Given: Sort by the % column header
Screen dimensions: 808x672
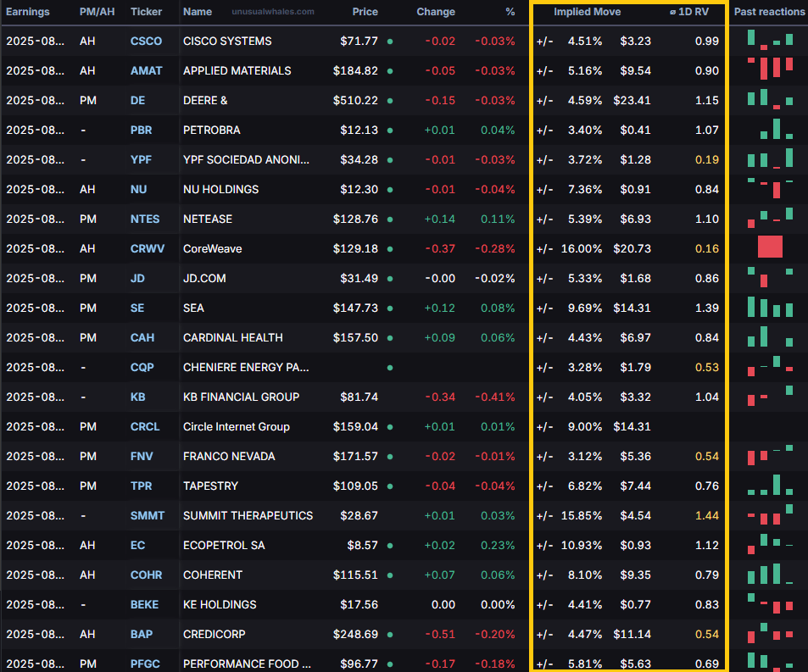Looking at the screenshot, I should tap(510, 11).
